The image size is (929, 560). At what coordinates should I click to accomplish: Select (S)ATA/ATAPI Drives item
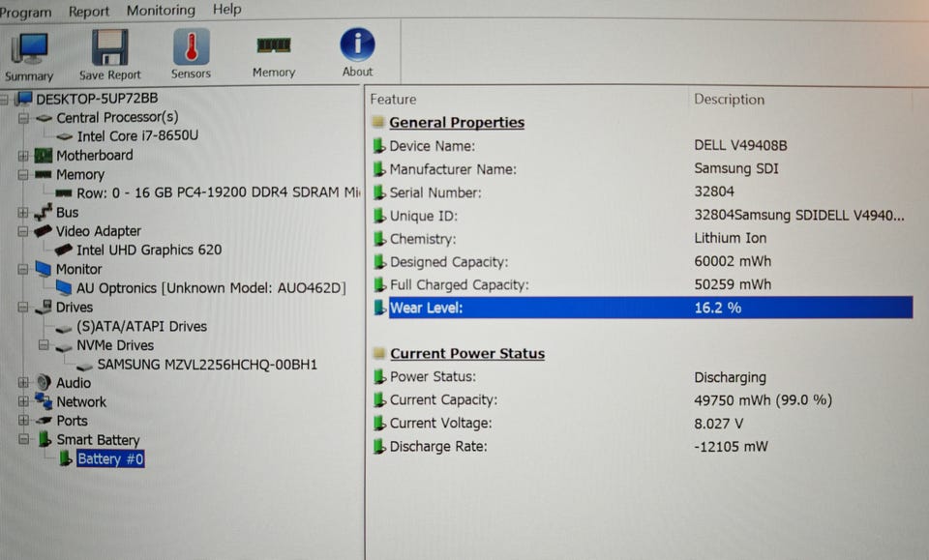pos(141,326)
